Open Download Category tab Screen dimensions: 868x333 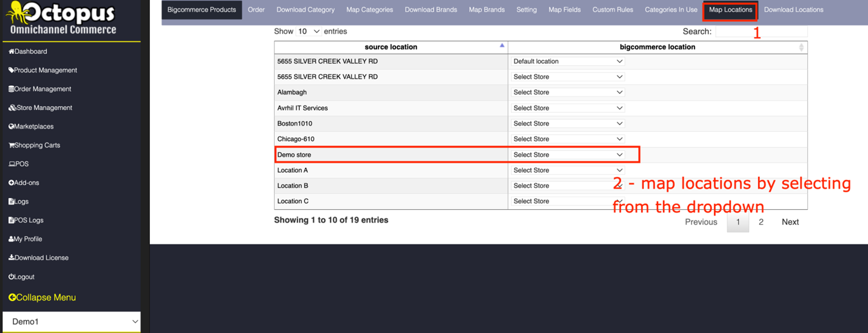pos(305,10)
